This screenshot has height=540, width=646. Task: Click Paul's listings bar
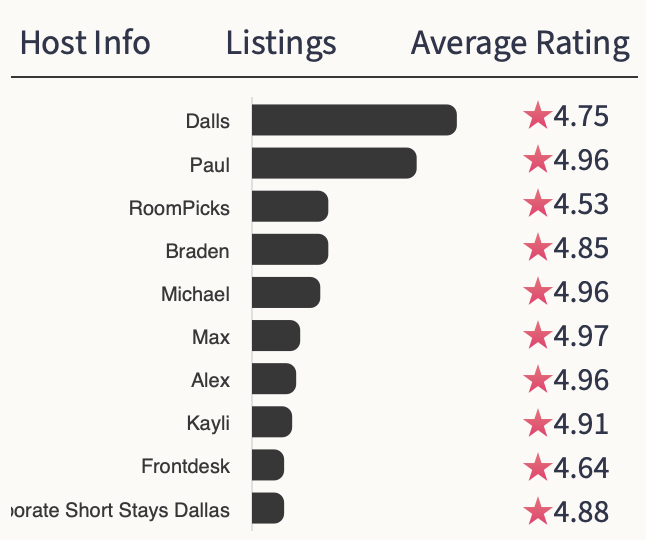(x=334, y=163)
